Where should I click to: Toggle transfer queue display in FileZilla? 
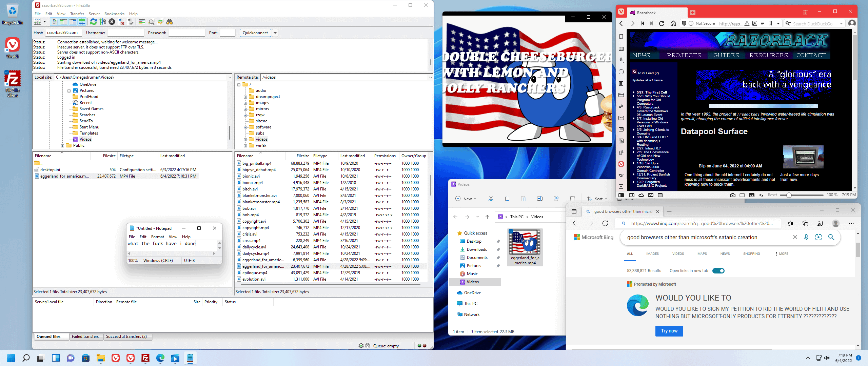82,22
